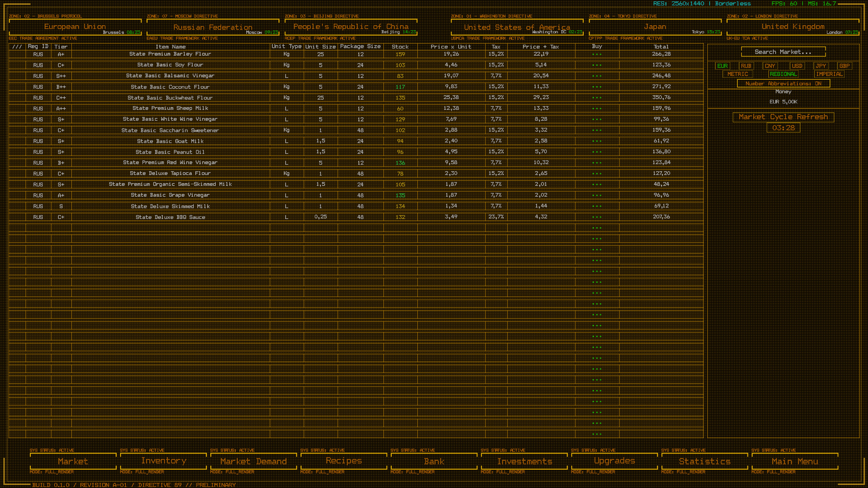Open the Market screen
Screen dimensions: 868x488
coord(73,461)
